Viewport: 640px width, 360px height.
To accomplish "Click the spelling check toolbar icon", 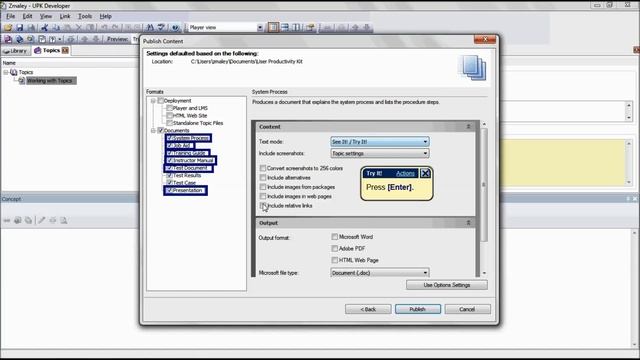I will [x=162, y=27].
